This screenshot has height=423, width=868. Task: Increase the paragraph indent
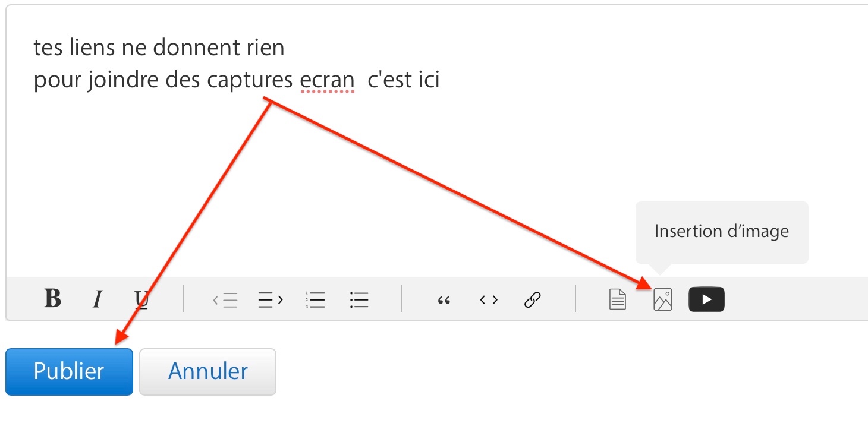[271, 299]
